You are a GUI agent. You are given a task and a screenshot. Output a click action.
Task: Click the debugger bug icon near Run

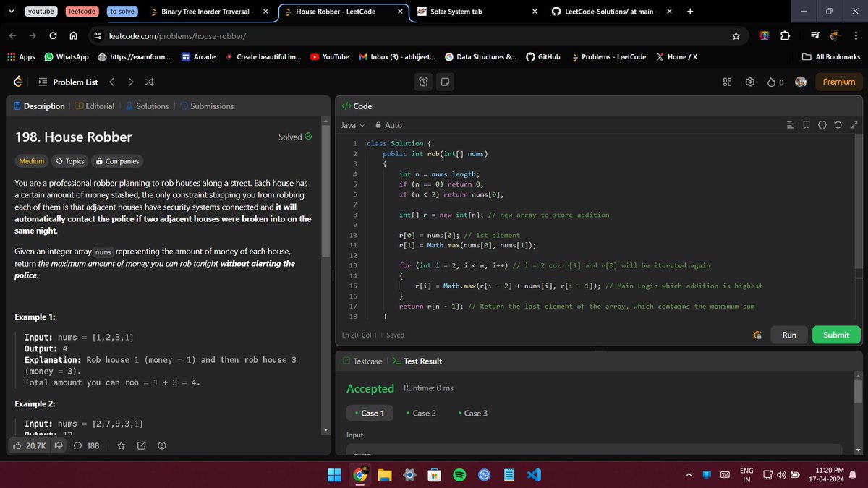tap(757, 335)
